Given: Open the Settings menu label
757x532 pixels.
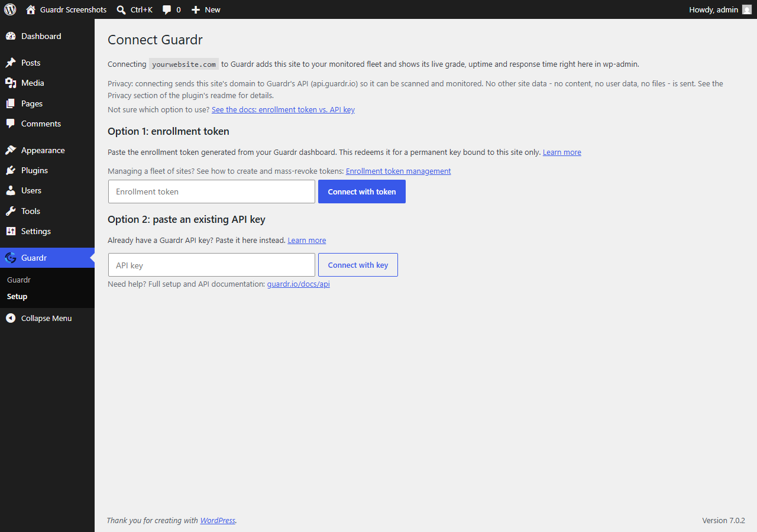Looking at the screenshot, I should 36,231.
